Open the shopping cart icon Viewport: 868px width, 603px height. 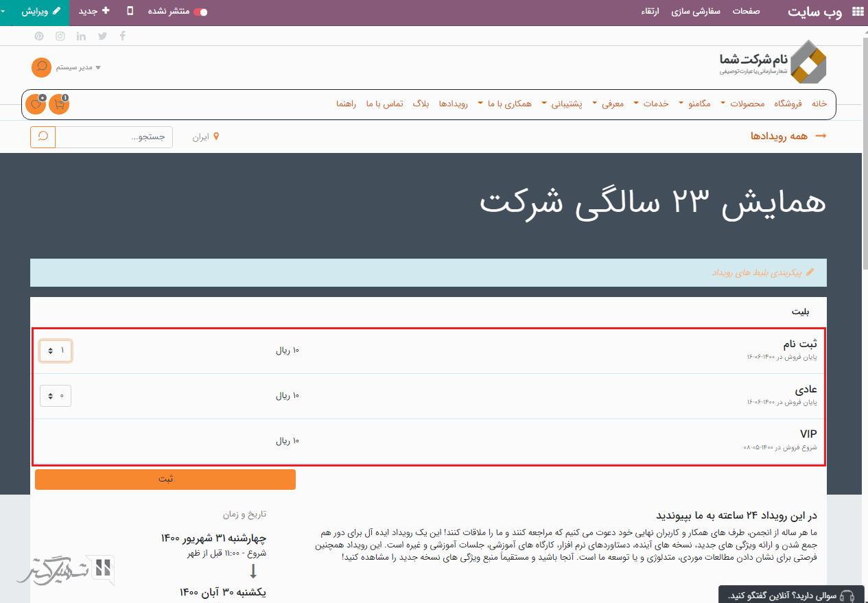coord(59,104)
